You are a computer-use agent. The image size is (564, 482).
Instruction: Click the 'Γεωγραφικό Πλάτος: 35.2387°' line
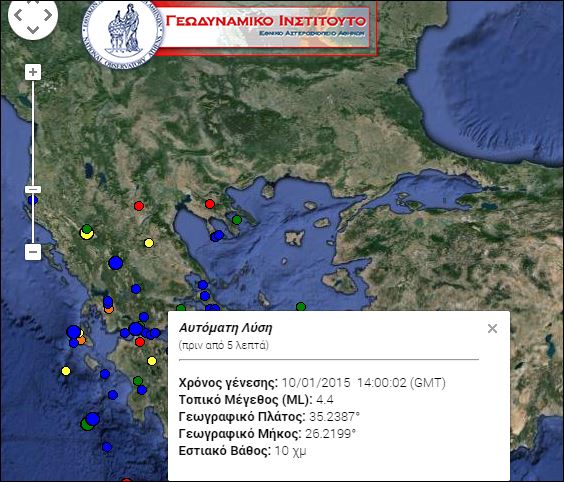pos(269,417)
